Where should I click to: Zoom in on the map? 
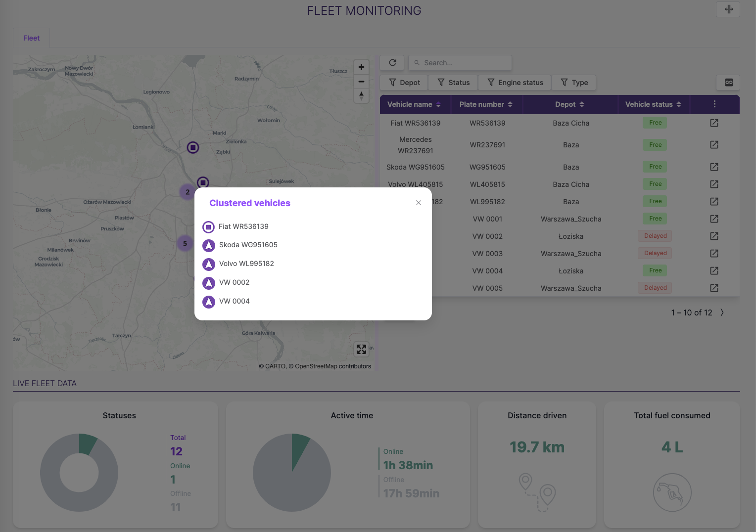361,67
